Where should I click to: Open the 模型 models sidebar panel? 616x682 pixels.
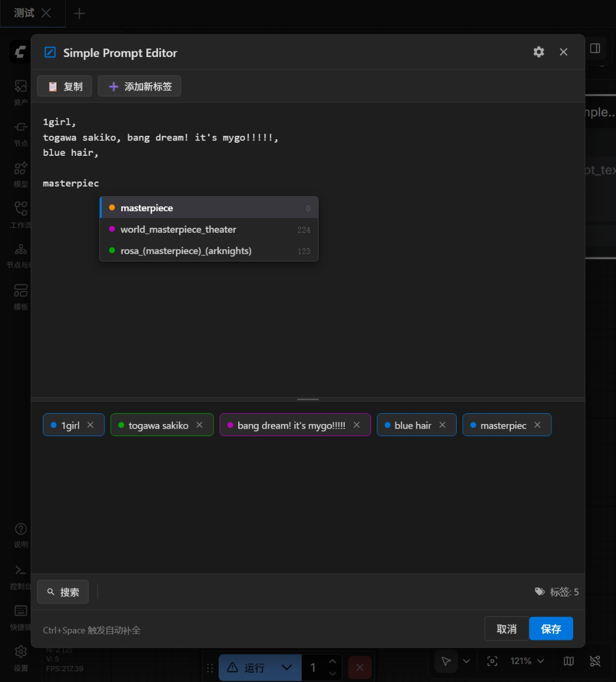(21, 175)
